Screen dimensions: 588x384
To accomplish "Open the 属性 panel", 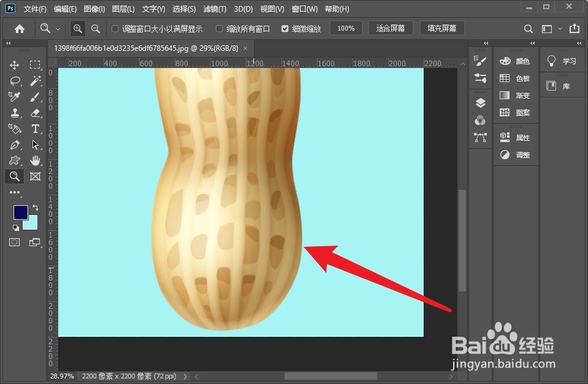I will [515, 138].
